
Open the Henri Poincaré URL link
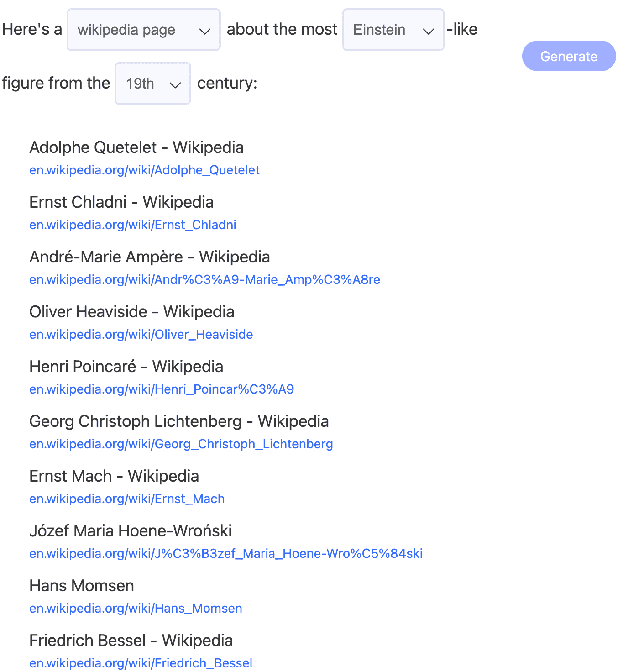coord(162,389)
